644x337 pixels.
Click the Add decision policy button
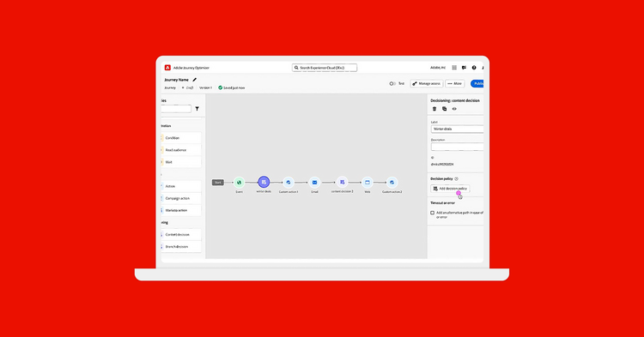coord(450,189)
